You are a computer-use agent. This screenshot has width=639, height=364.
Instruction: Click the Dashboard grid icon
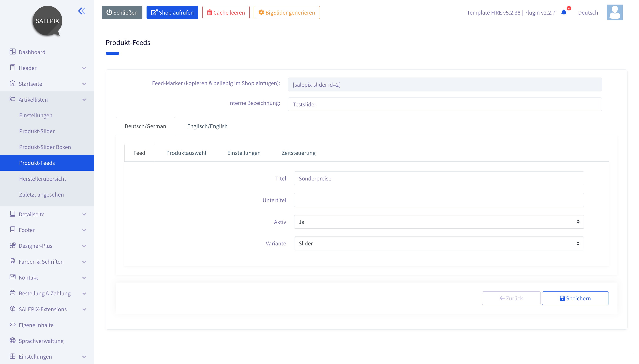pos(13,52)
